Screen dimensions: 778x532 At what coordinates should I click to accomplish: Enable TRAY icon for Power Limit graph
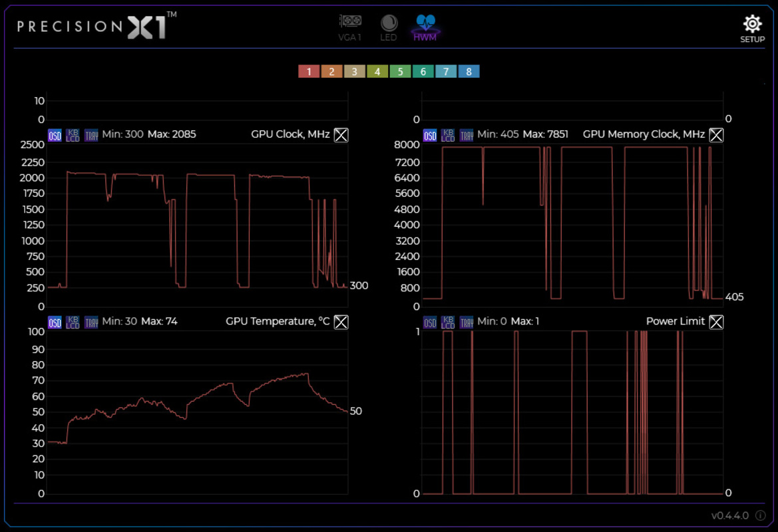[x=466, y=323]
